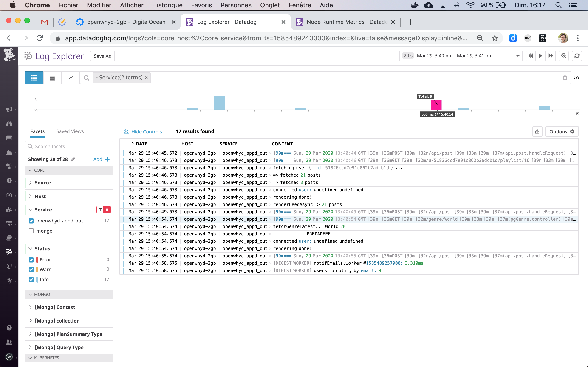
Task: Switch to the chart Analytics view mode
Action: coord(71,78)
